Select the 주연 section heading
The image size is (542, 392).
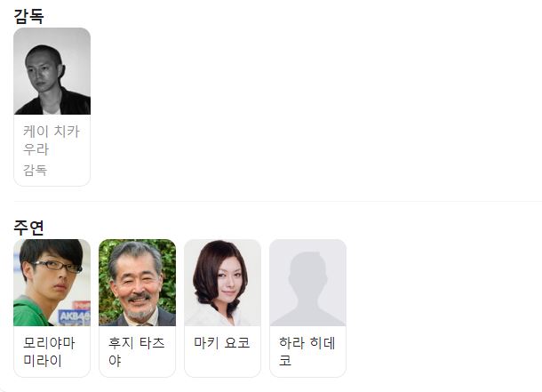tap(28, 228)
